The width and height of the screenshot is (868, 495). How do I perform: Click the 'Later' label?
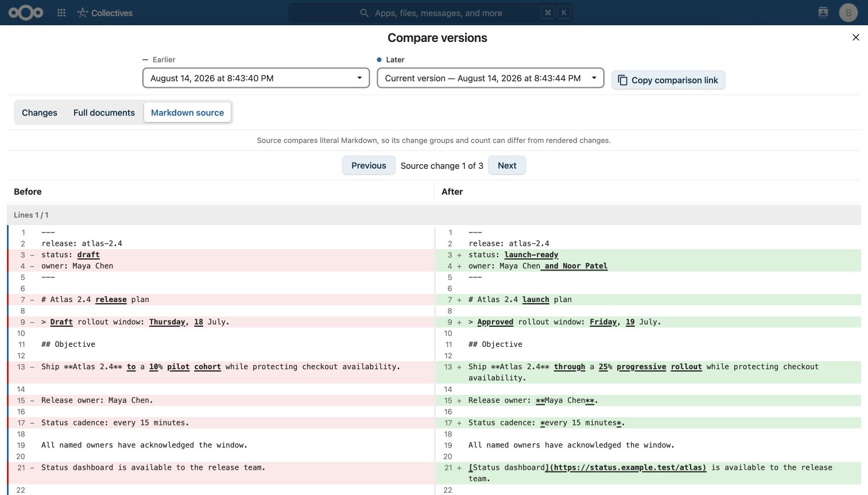395,60
